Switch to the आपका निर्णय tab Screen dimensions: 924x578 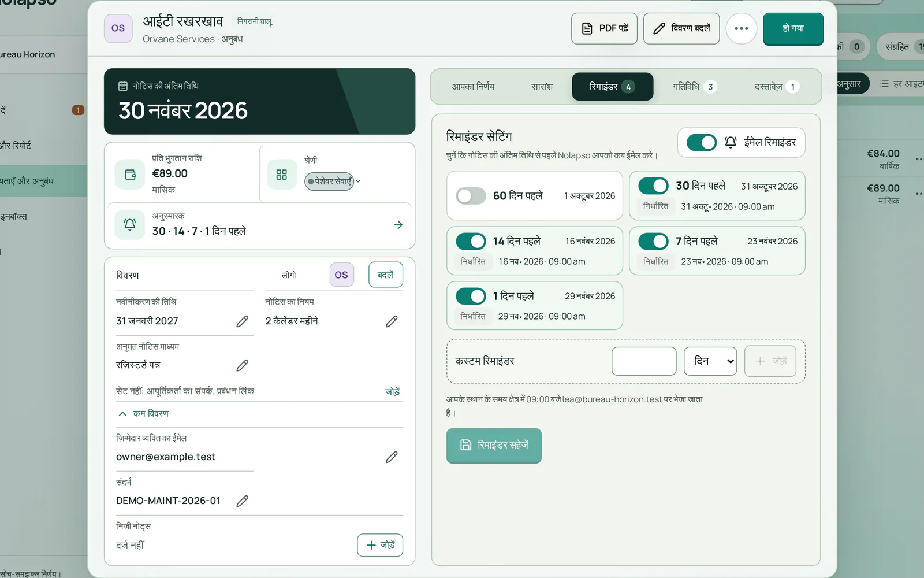coord(473,87)
